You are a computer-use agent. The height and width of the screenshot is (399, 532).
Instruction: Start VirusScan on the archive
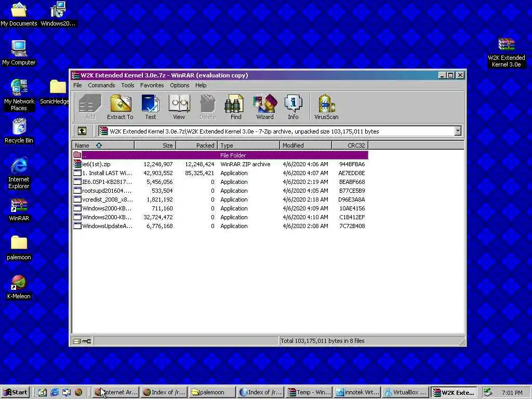[326, 107]
